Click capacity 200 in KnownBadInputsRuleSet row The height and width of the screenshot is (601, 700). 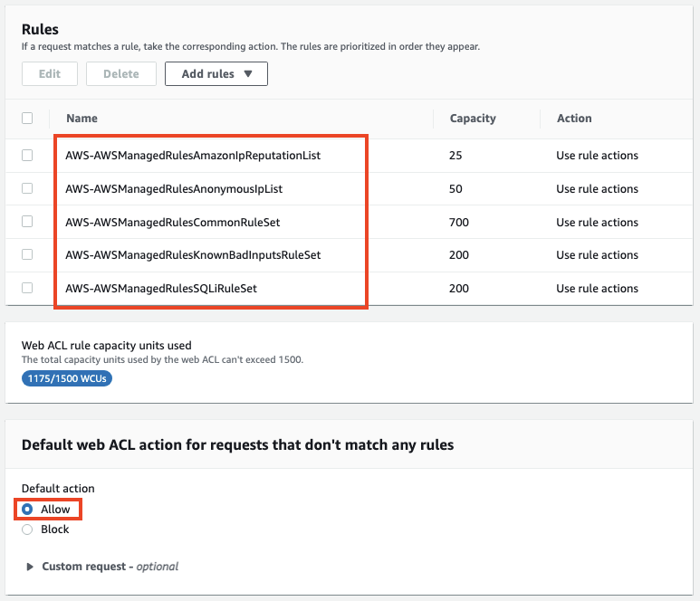(x=459, y=255)
